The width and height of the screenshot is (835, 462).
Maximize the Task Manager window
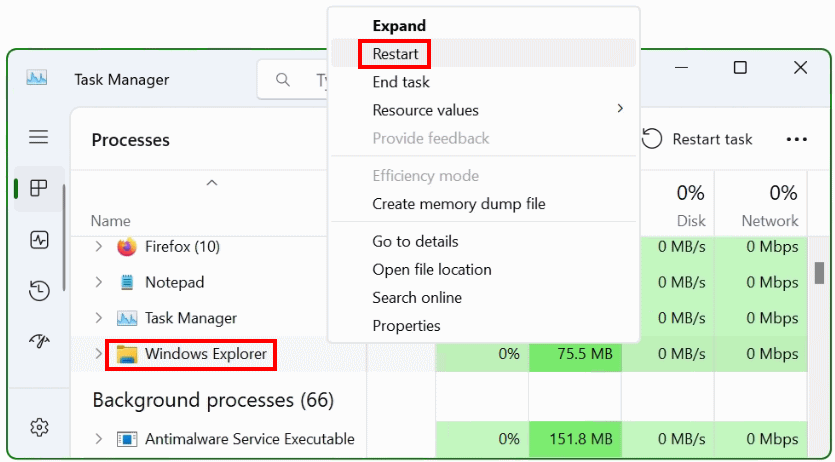[x=740, y=68]
